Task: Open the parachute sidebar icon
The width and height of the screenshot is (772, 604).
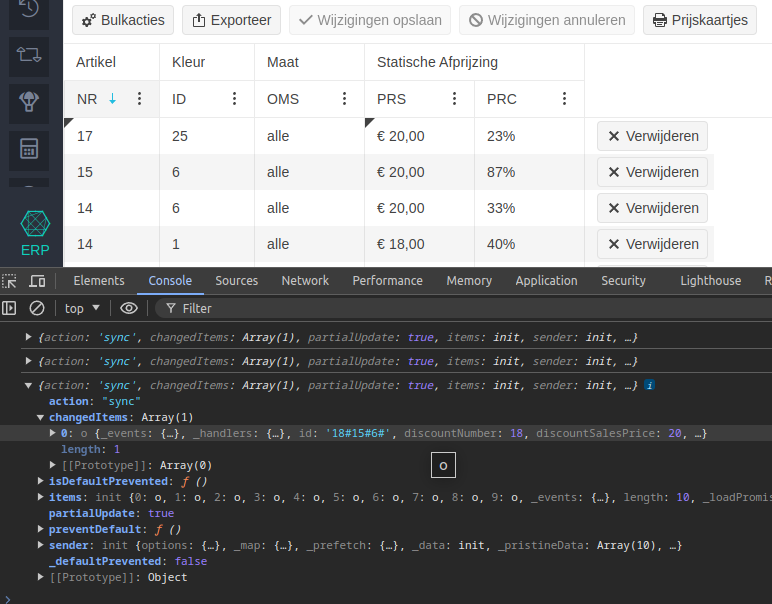Action: pos(29,101)
